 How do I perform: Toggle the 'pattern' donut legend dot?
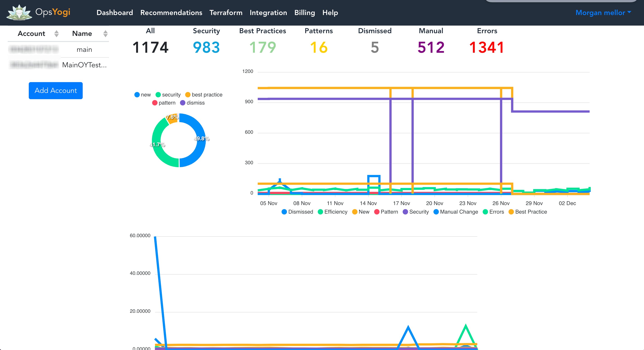coord(155,103)
